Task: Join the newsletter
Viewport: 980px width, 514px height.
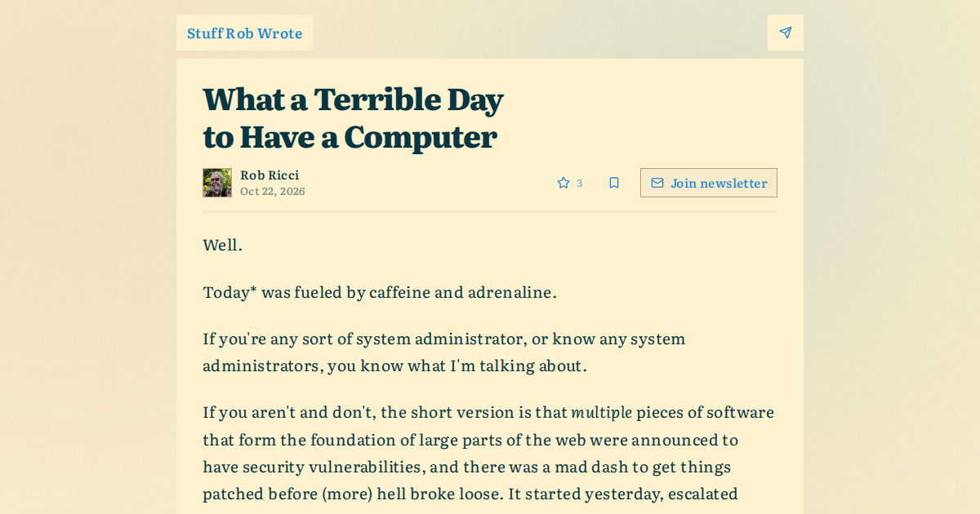Action: pos(709,183)
